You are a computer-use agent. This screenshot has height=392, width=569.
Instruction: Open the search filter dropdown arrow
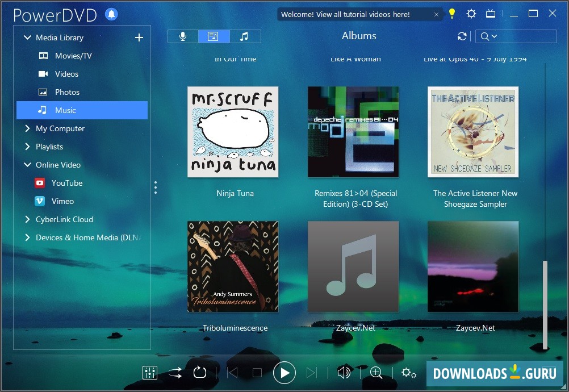click(493, 36)
